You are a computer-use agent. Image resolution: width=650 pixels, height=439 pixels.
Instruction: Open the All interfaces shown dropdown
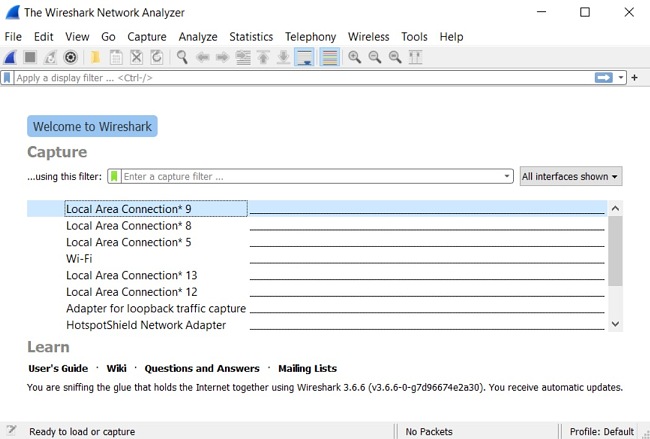(571, 176)
